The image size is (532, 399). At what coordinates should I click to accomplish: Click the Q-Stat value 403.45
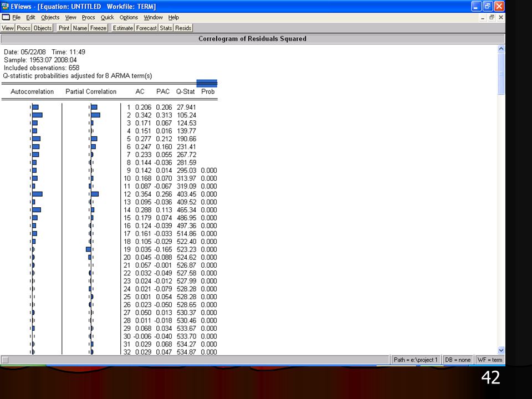186,194
